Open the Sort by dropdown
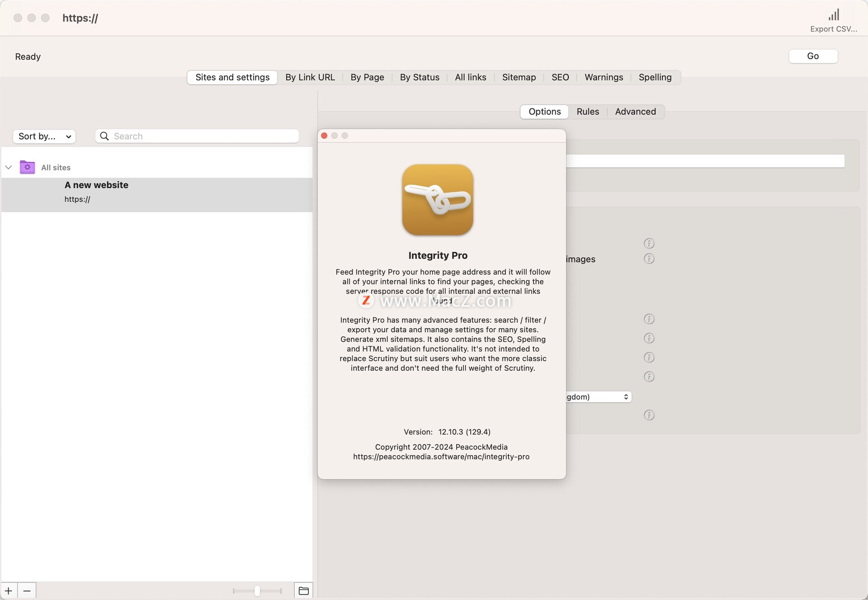Image resolution: width=868 pixels, height=600 pixels. click(x=44, y=136)
